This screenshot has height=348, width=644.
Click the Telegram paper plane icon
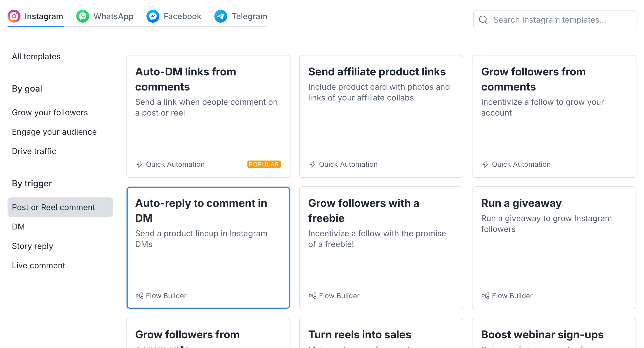pyautogui.click(x=221, y=16)
